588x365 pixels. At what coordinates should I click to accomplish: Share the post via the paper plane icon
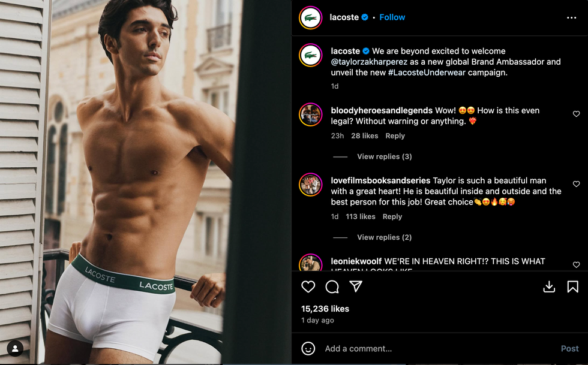356,287
